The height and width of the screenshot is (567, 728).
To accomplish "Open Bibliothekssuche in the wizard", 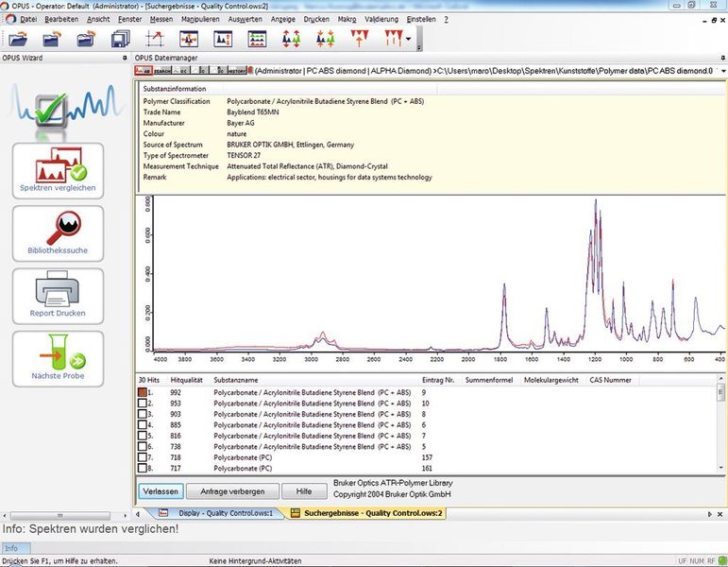I will pos(58,233).
